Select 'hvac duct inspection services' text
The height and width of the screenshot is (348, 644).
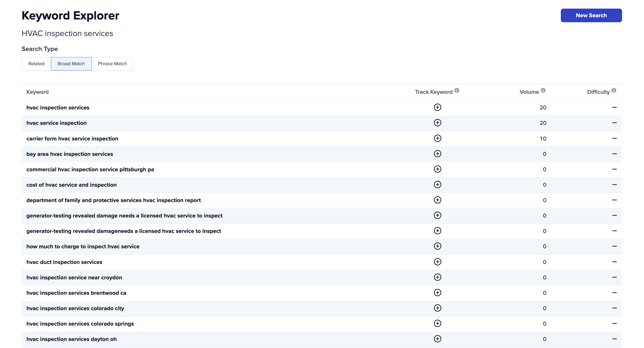pos(64,262)
